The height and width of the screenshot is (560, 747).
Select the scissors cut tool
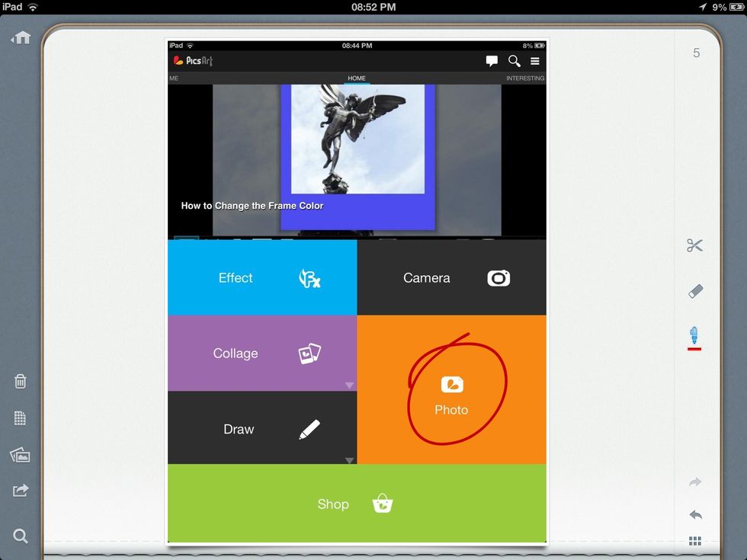click(694, 245)
